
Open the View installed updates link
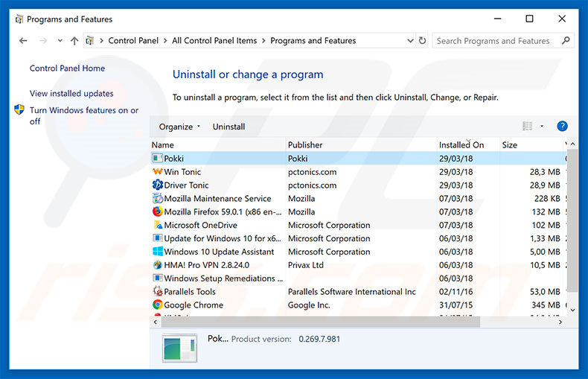pos(71,93)
